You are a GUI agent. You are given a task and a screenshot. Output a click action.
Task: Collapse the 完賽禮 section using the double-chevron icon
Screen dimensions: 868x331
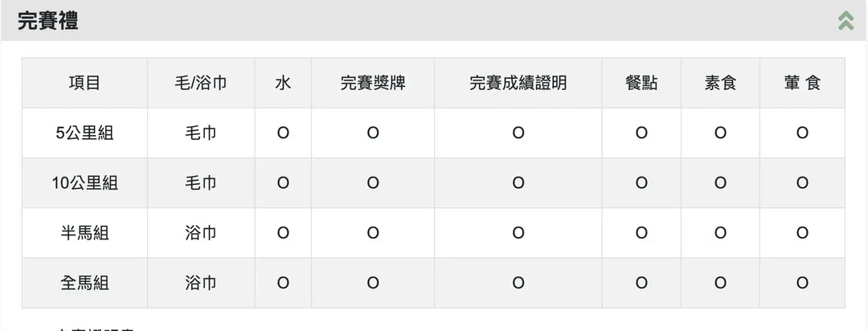845,21
